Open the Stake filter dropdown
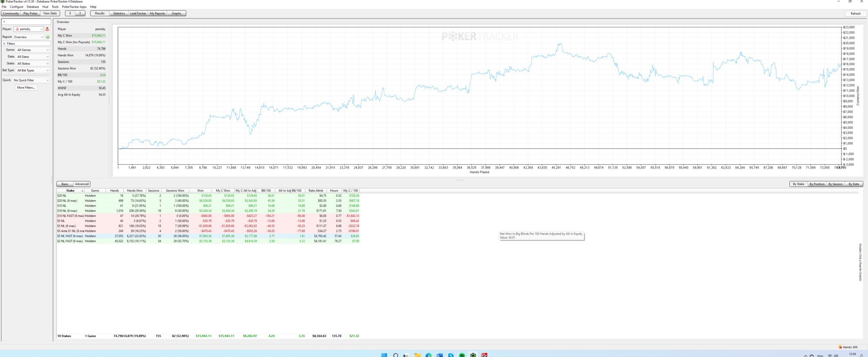Image resolution: width=868 pixels, height=357 pixels. point(33,63)
